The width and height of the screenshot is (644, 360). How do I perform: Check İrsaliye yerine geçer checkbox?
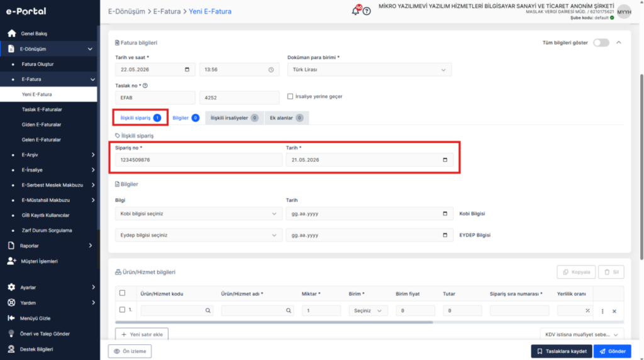click(290, 97)
